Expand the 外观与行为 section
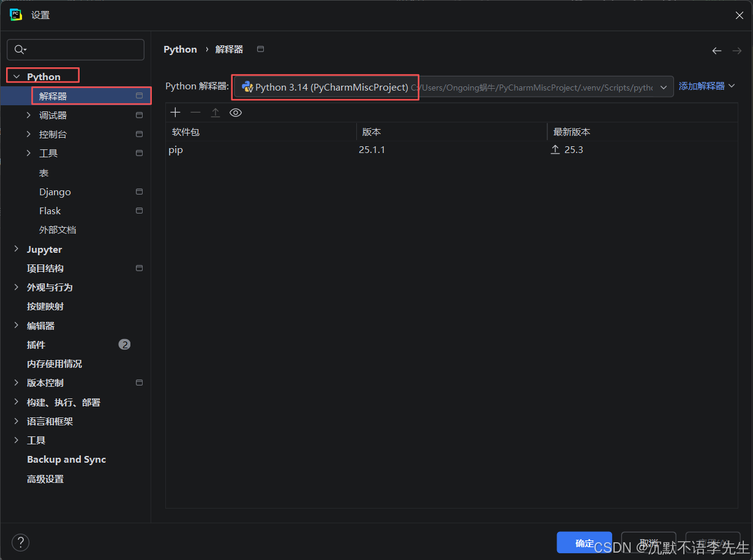The height and width of the screenshot is (560, 753). (16, 287)
